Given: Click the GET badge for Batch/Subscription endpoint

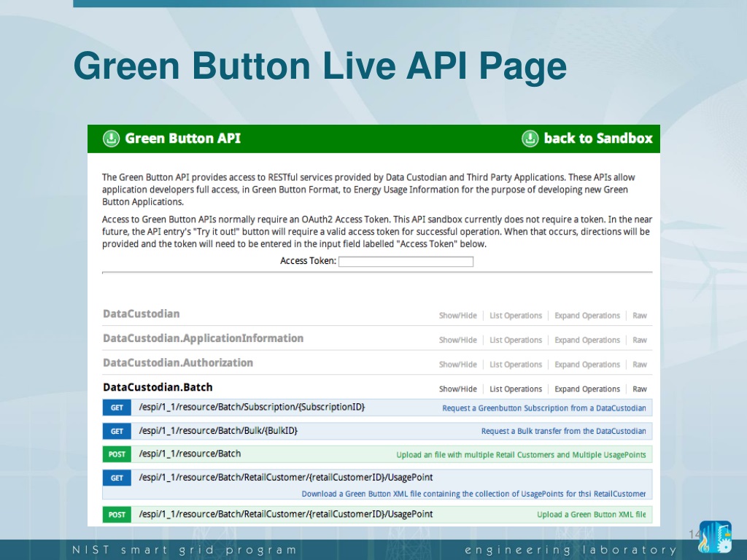Looking at the screenshot, I should click(x=117, y=408).
